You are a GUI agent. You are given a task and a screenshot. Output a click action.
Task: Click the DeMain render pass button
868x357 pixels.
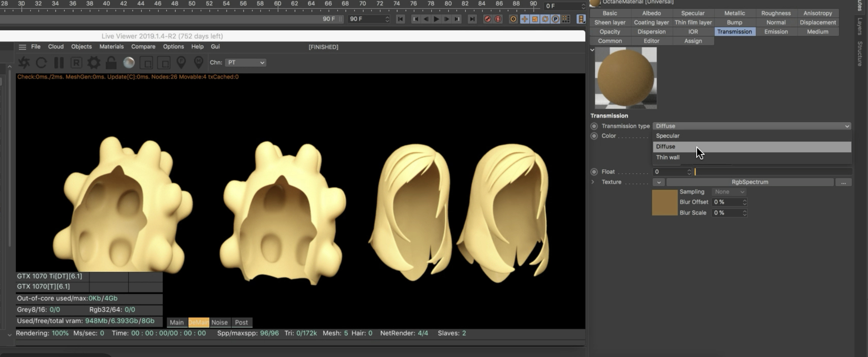pos(198,322)
